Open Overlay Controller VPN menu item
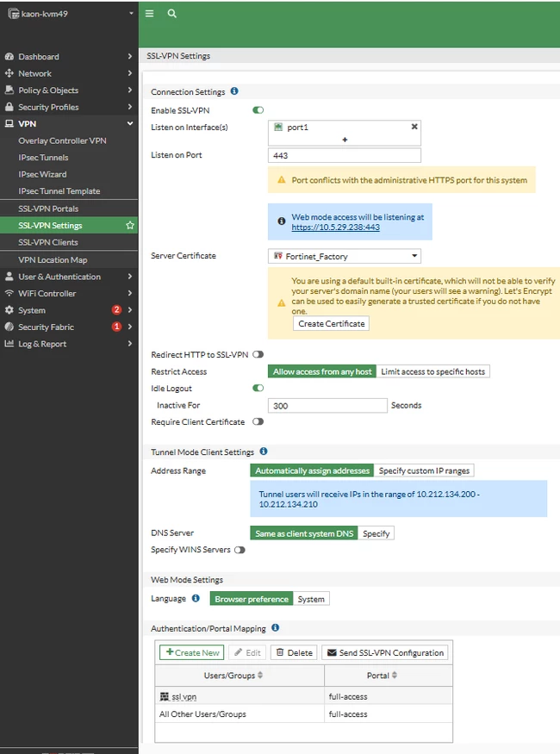The image size is (560, 754). click(62, 140)
